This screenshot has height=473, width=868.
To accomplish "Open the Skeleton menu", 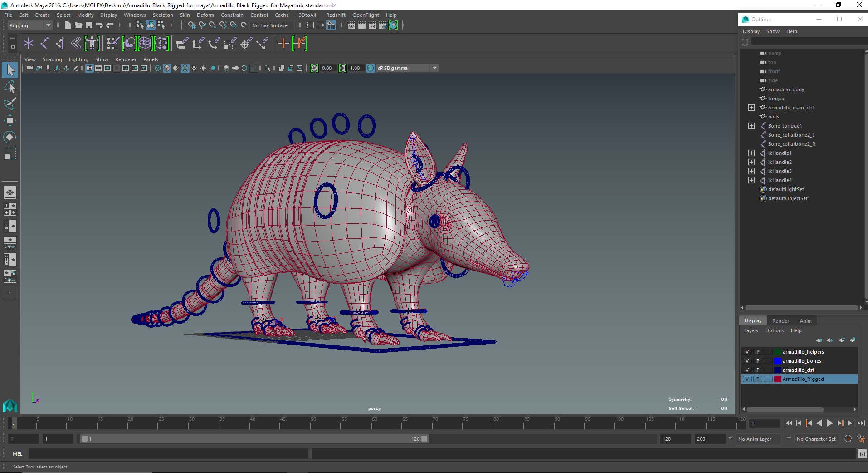I will click(163, 15).
